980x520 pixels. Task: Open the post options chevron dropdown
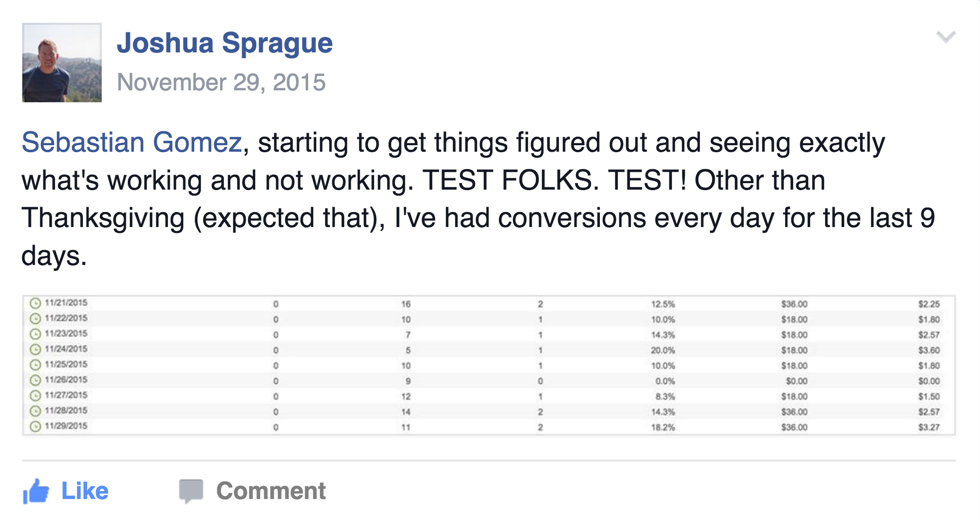[x=946, y=37]
